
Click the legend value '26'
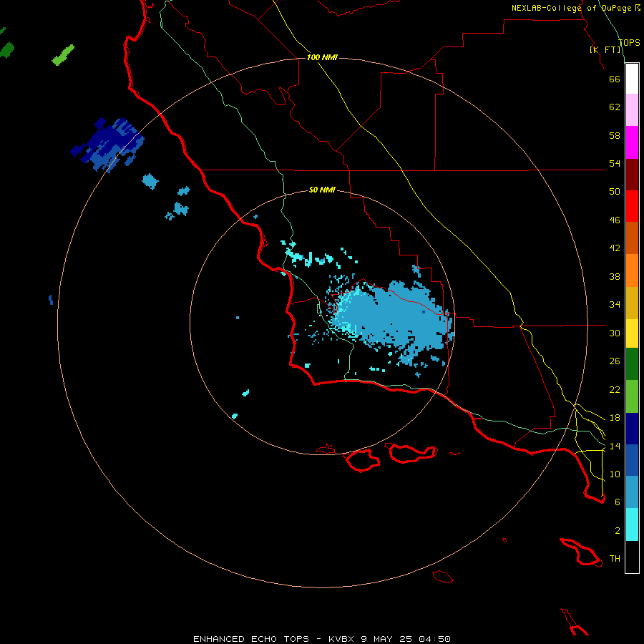pos(615,361)
